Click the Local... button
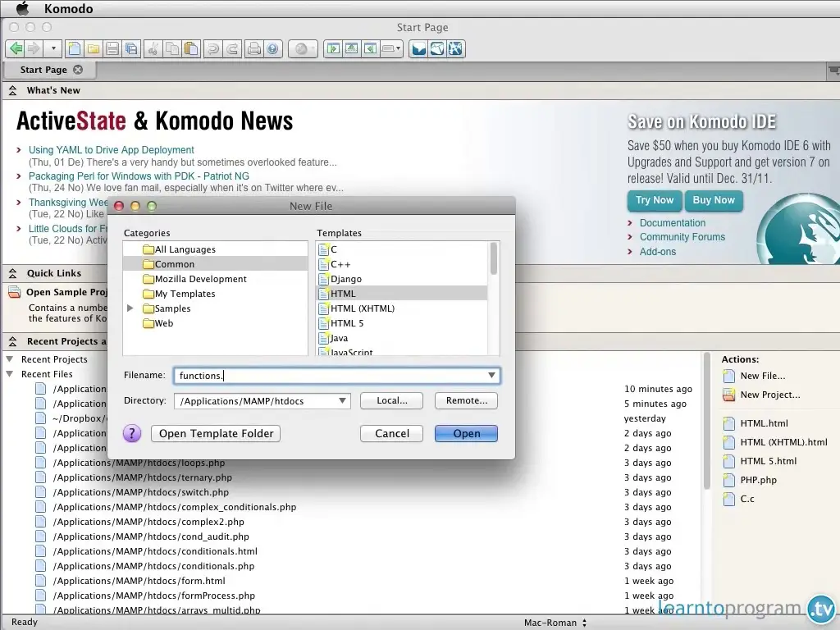Viewport: 840px width, 630px height. [x=391, y=400]
